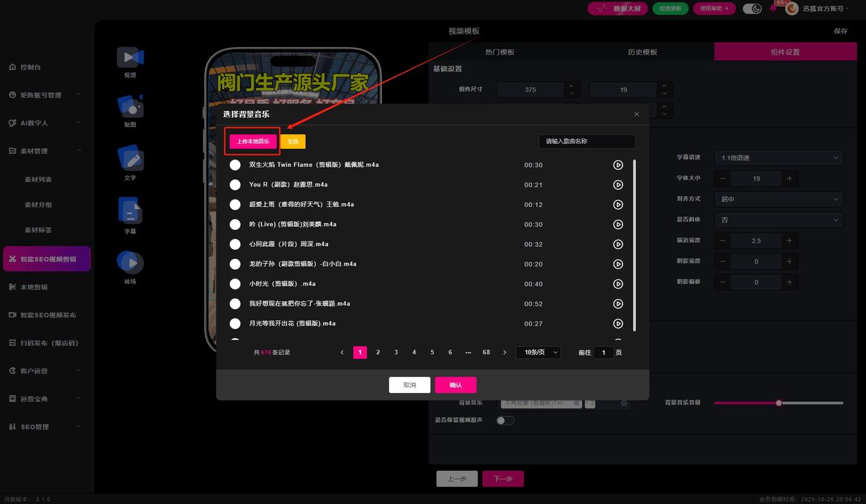This screenshot has width=866, height=504.
Task: Play preview of 双生火焰 Twin Flame track
Action: click(618, 165)
